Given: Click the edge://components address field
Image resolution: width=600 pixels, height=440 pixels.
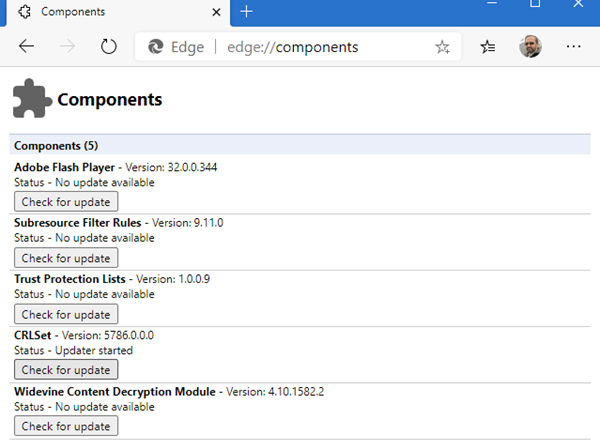Looking at the screenshot, I should pyautogui.click(x=300, y=47).
